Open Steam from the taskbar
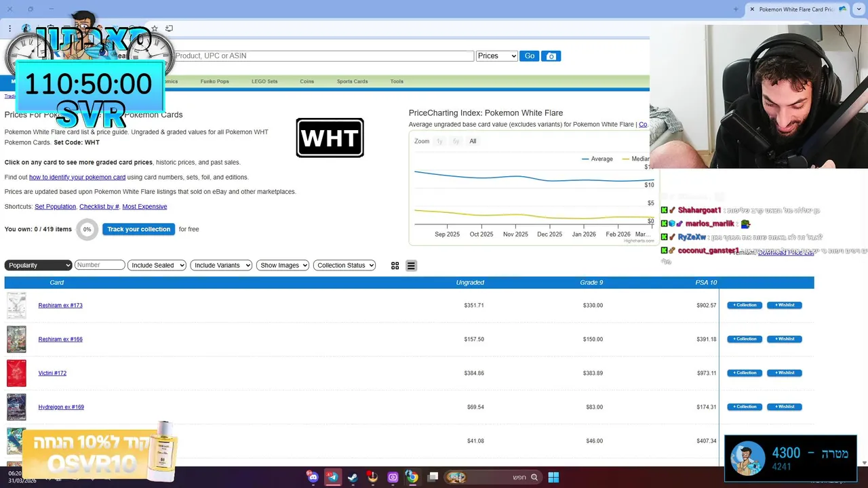Screen dimensions: 868x488 click(x=353, y=477)
